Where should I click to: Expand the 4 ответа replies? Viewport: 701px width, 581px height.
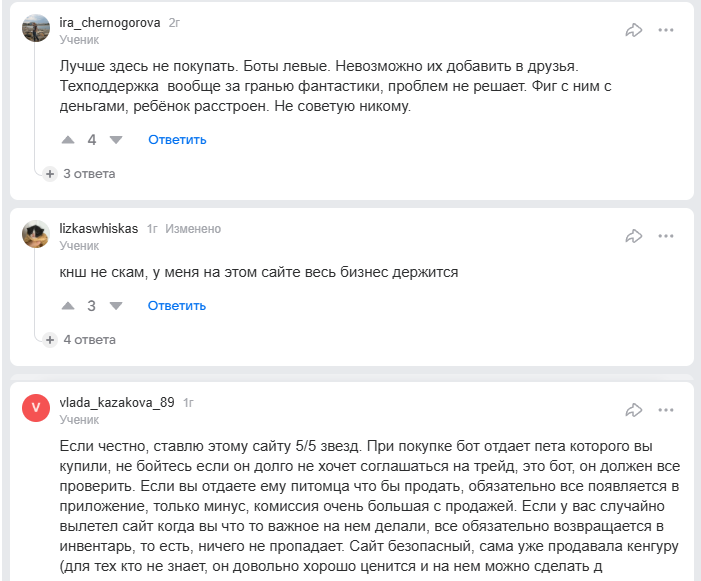point(82,339)
